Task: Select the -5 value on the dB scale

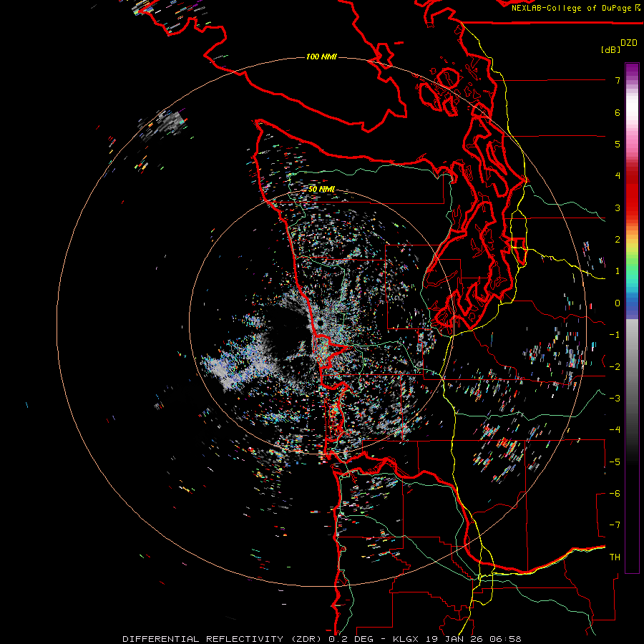Action: pyautogui.click(x=615, y=462)
